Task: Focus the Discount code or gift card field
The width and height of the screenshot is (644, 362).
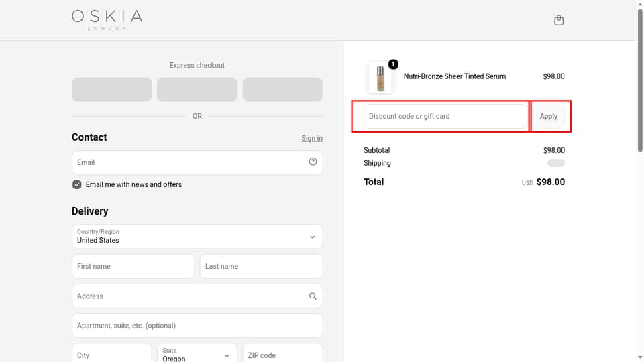Action: 445,116
